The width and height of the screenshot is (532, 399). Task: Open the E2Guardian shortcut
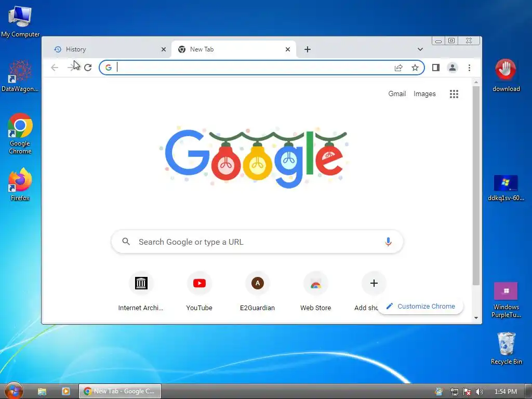click(x=258, y=292)
